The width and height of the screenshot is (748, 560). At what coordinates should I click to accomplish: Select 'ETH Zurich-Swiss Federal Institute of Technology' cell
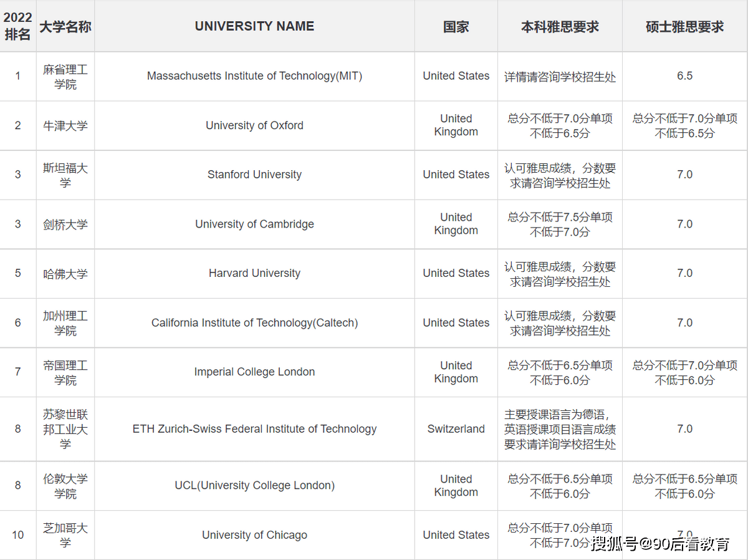click(254, 429)
